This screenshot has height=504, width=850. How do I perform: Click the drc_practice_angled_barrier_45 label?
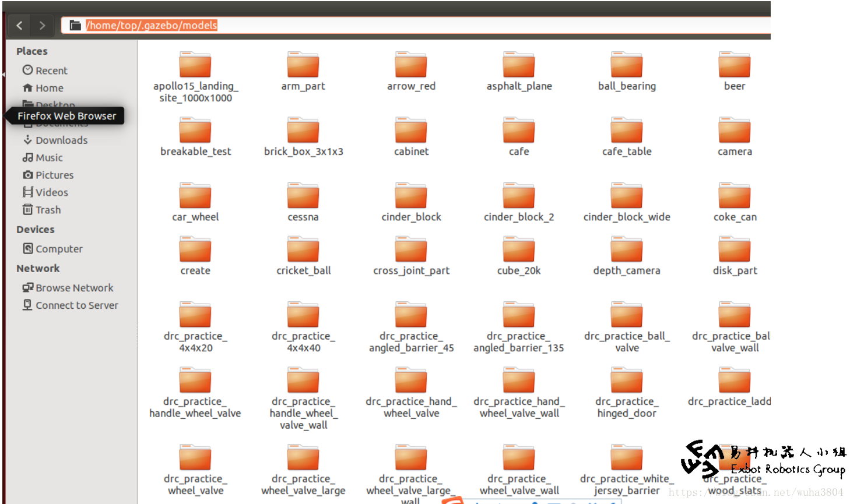point(411,342)
